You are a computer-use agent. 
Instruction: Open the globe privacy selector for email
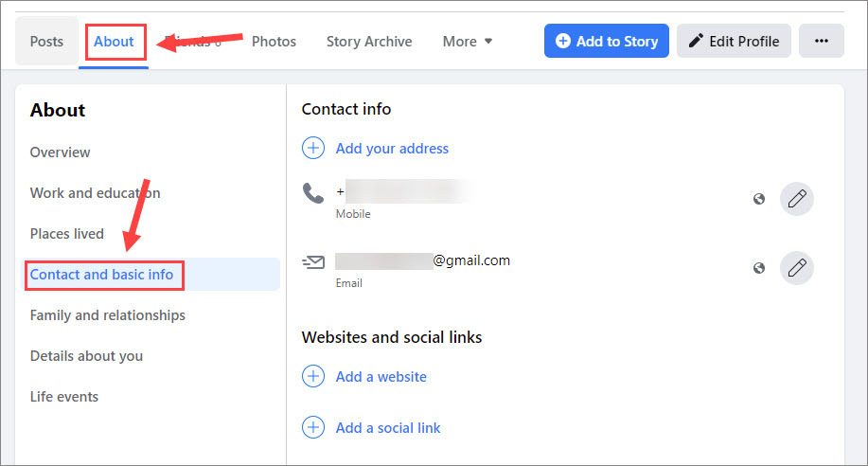759,268
